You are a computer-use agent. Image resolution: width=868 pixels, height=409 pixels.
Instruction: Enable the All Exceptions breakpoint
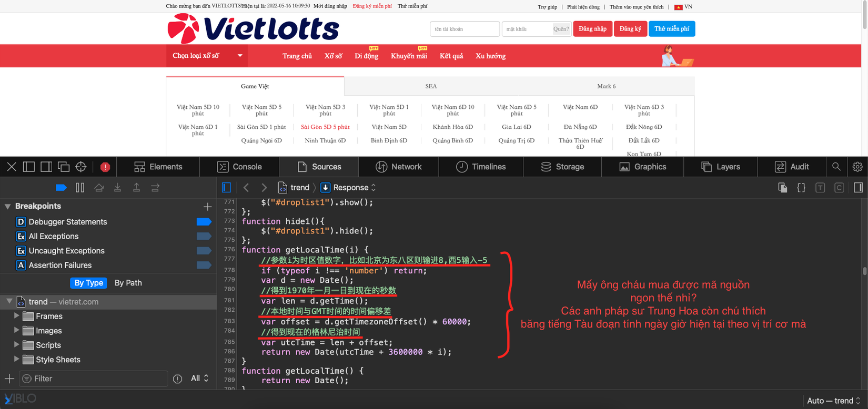(204, 237)
